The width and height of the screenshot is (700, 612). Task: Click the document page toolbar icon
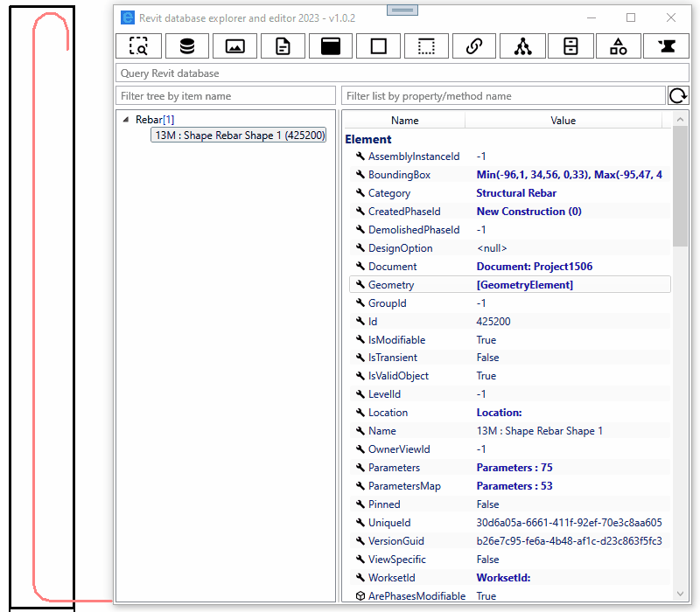(x=283, y=46)
